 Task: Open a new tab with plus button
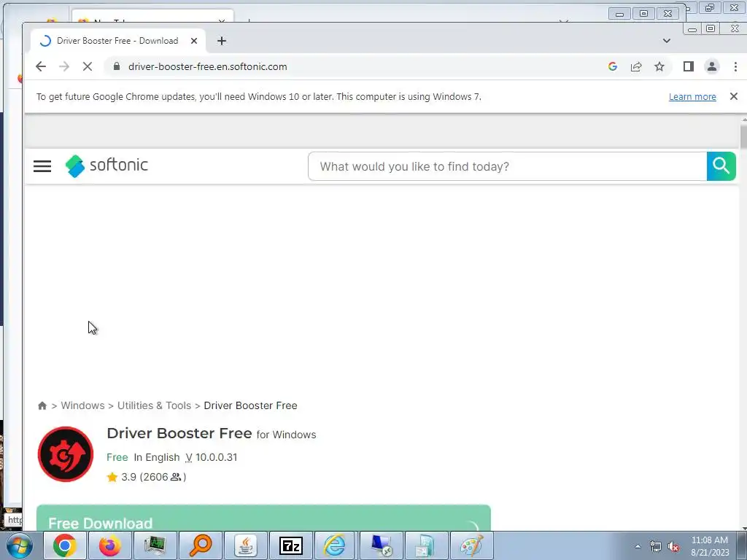222,41
